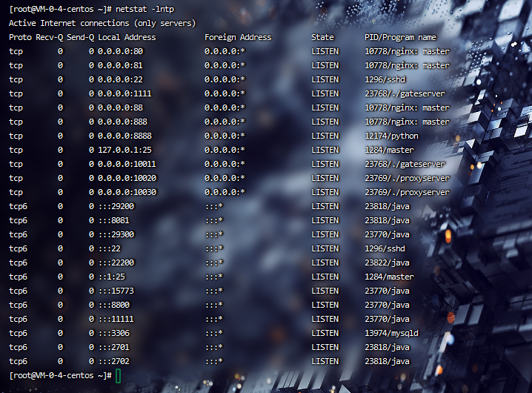
Task: Select the Proto column header
Action: pyautogui.click(x=20, y=37)
